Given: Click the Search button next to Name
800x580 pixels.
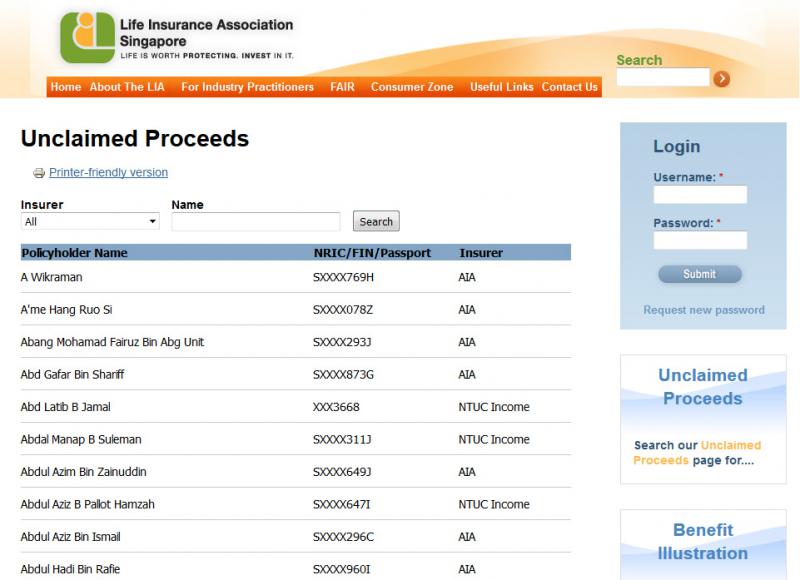Looking at the screenshot, I should point(376,221).
